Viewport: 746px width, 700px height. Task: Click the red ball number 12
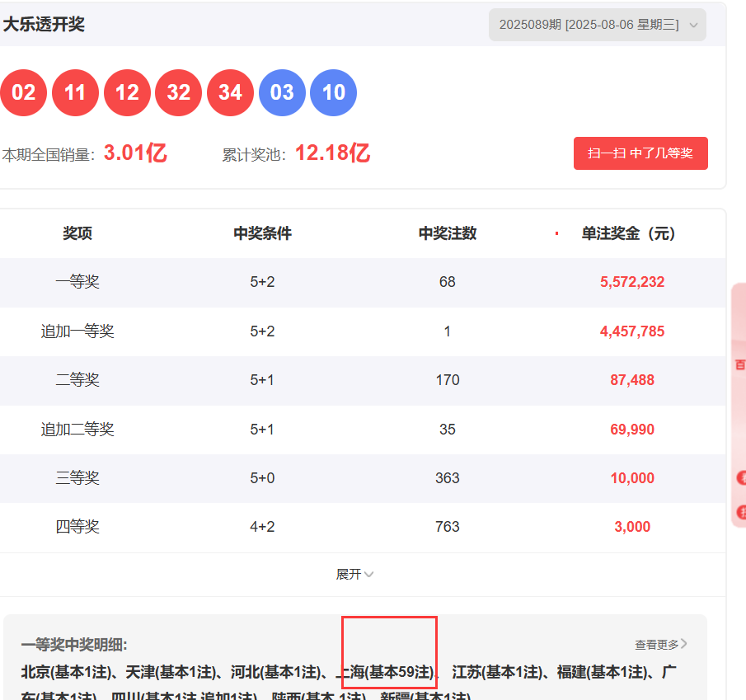pyautogui.click(x=127, y=92)
